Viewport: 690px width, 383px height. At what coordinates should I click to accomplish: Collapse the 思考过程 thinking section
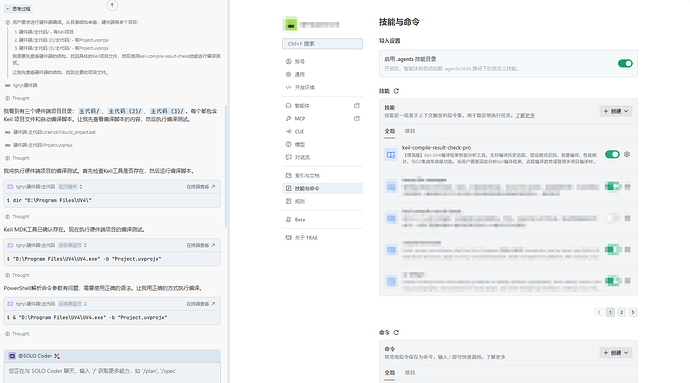18,9
